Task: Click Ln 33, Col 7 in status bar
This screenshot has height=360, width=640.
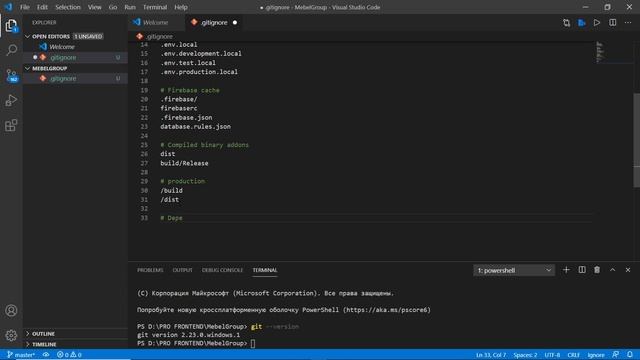Action: [x=491, y=355]
